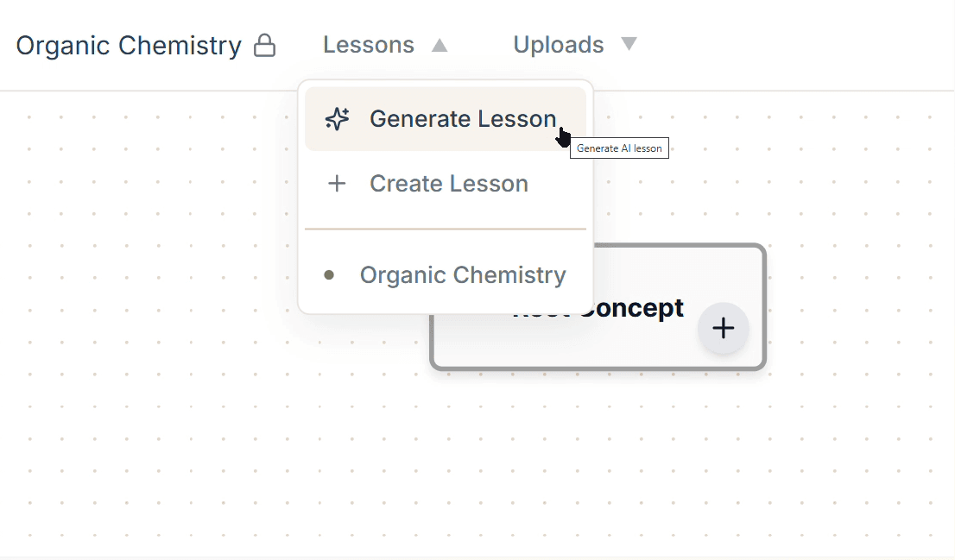
Task: Select the Generate Lesson menu entry
Action: point(462,119)
